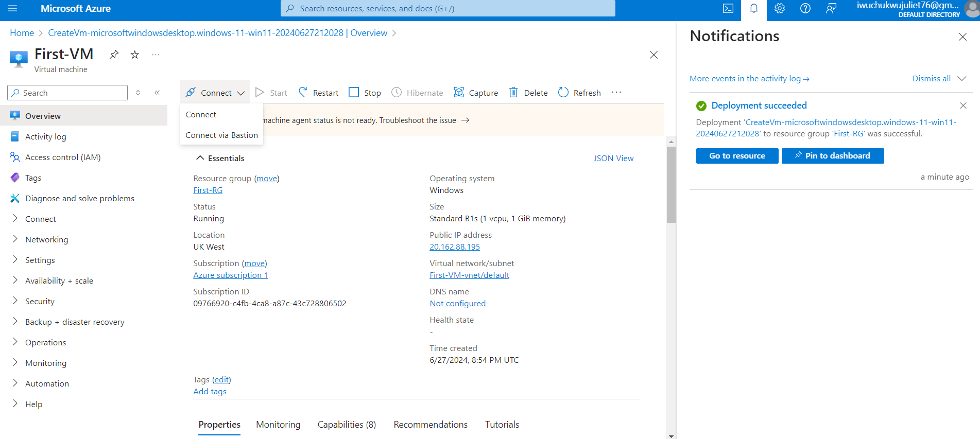This screenshot has width=980, height=439.
Task: Open the feedback icon in header
Action: click(x=831, y=9)
